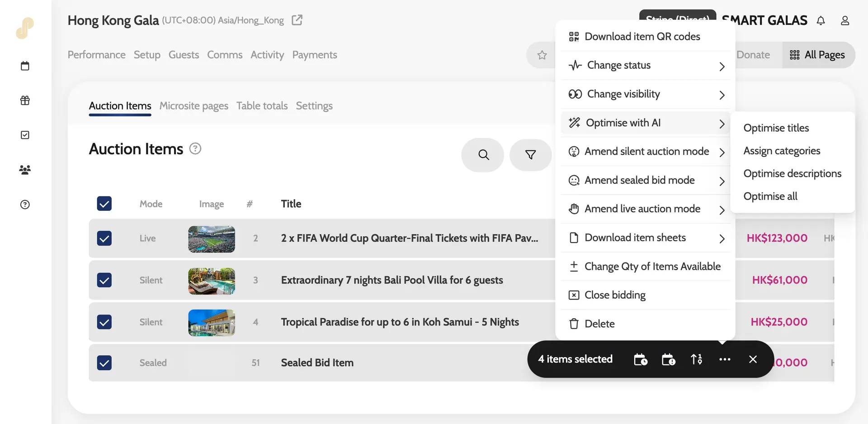Viewport: 868px width, 424px height.
Task: Click the three-dots more actions icon
Action: pyautogui.click(x=724, y=359)
